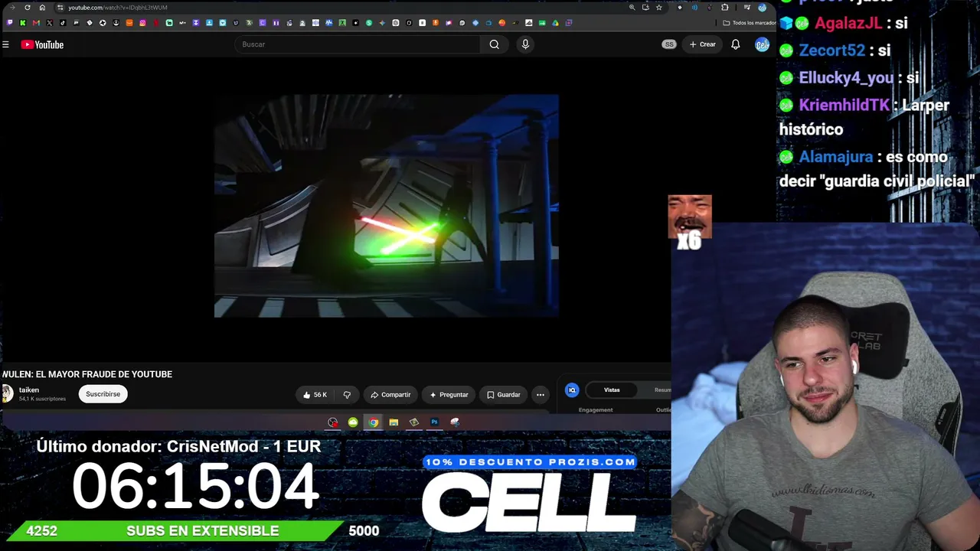Screen dimensions: 980x551
Task: Click the 54,1 K suscriptores count
Action: 42,399
